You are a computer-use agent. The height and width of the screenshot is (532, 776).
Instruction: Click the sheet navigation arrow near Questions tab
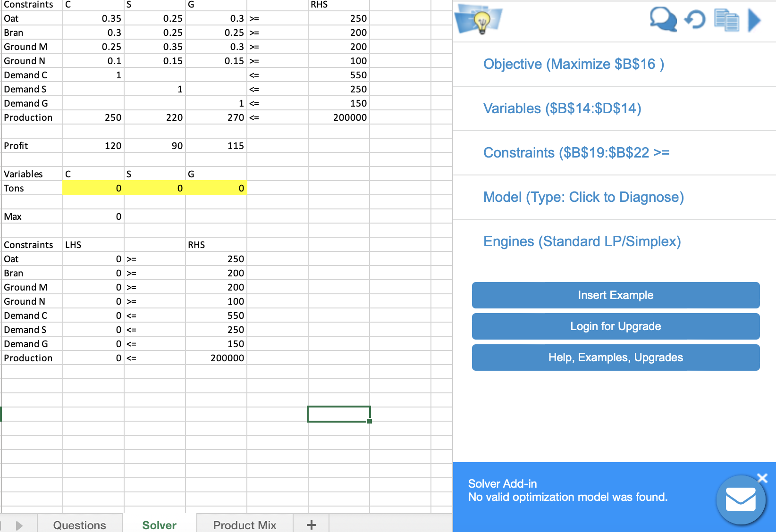(19, 525)
